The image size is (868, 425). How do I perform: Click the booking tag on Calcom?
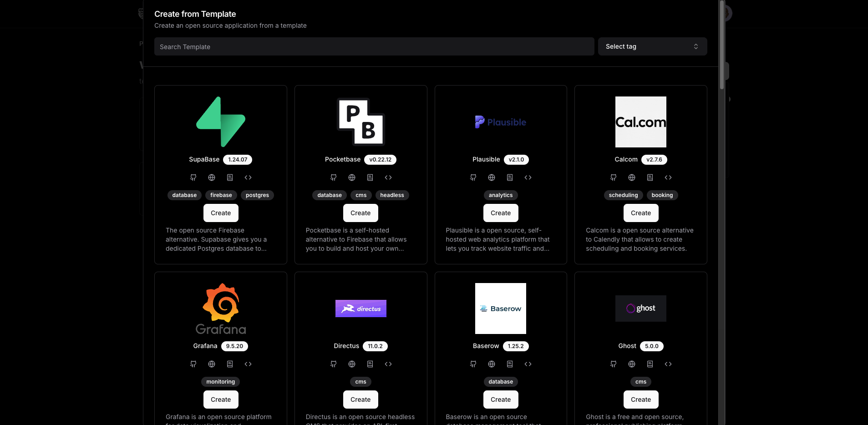[x=662, y=195]
